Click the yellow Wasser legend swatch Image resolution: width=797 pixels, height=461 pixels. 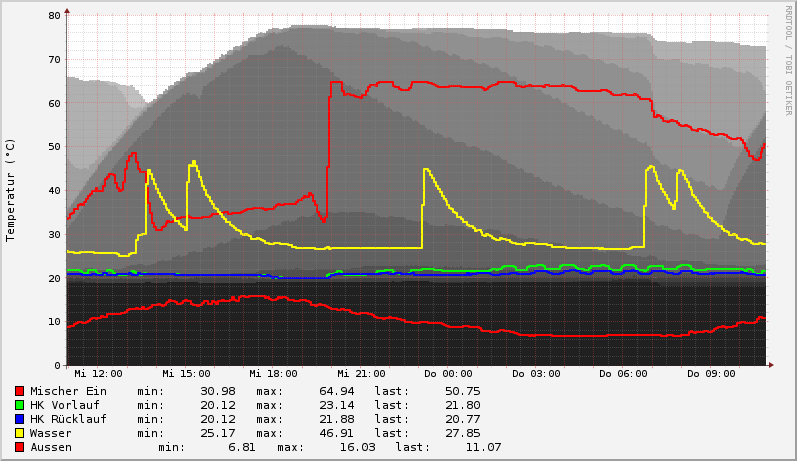(19, 433)
